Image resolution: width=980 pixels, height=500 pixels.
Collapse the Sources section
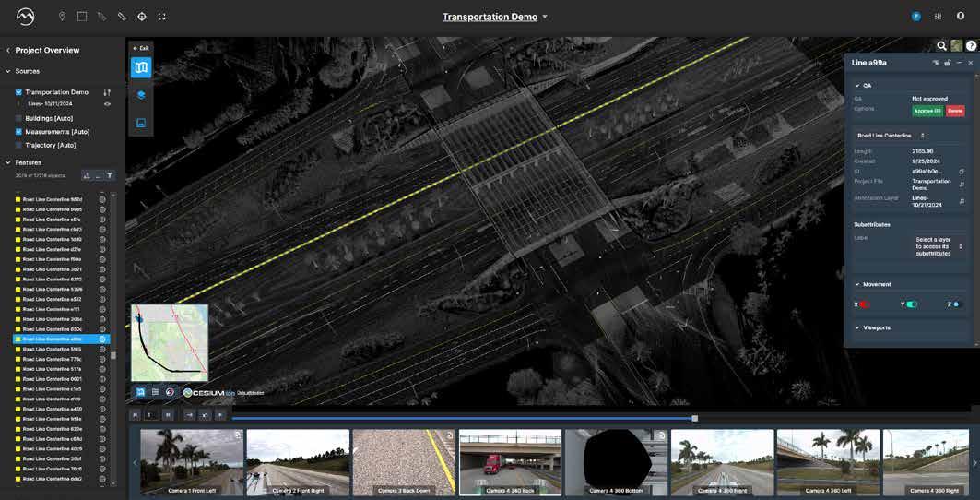pos(7,71)
